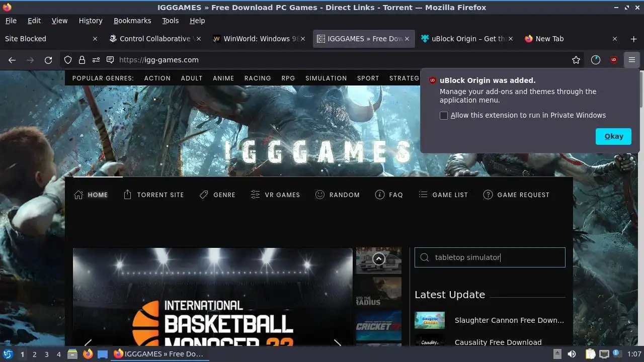The width and height of the screenshot is (644, 362).
Task: Select the ACTION genre link
Action: click(157, 78)
